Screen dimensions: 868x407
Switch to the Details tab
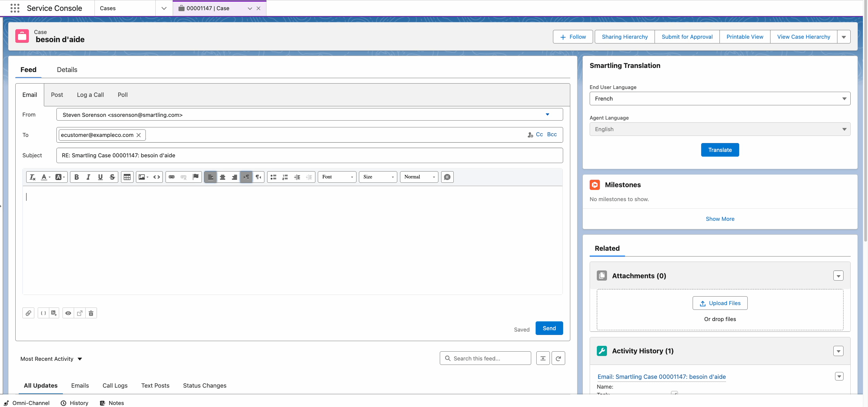pyautogui.click(x=67, y=70)
